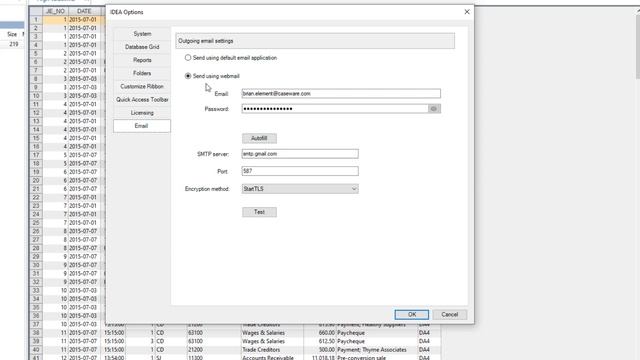Select Send using webmail option
The width and height of the screenshot is (640, 360).
(188, 76)
